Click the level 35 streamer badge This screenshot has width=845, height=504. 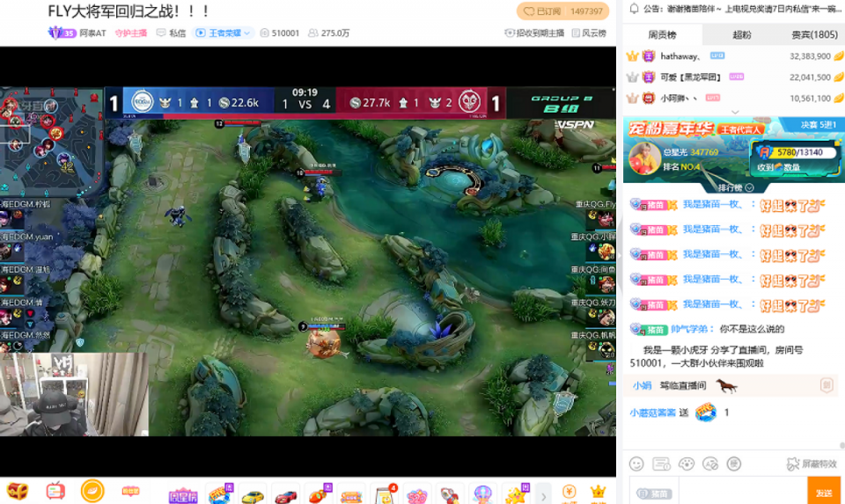(62, 33)
